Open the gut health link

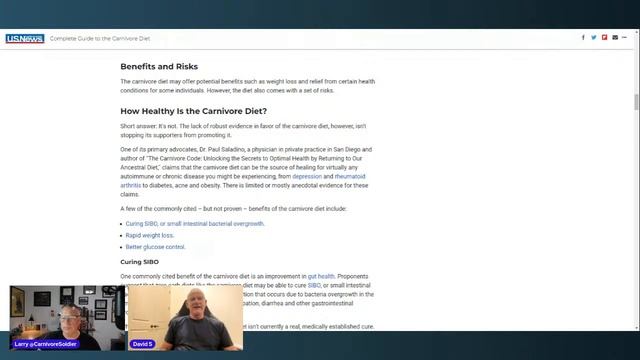321,276
